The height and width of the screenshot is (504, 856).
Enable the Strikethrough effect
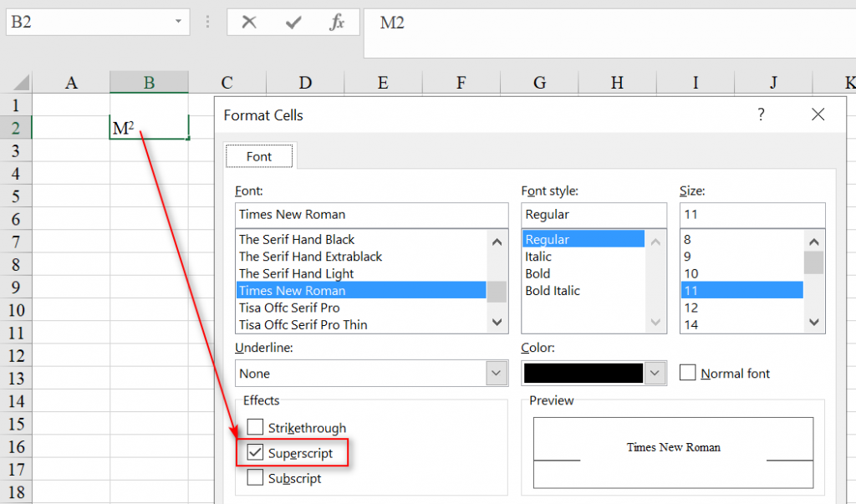(257, 427)
